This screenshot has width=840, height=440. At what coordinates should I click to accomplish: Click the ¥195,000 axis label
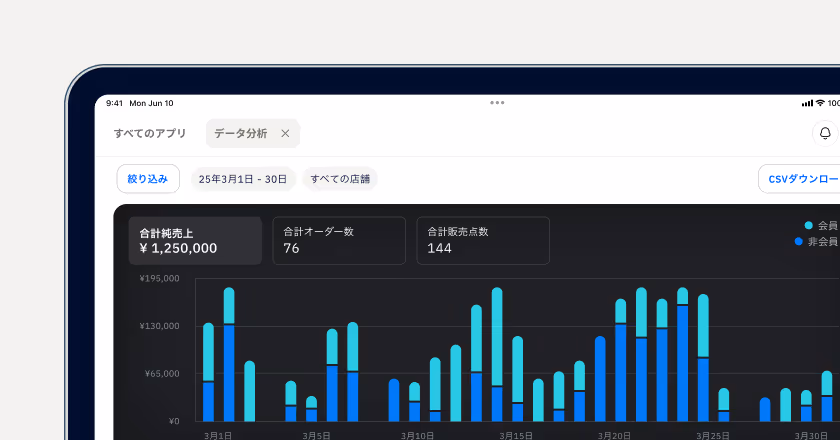click(x=160, y=278)
